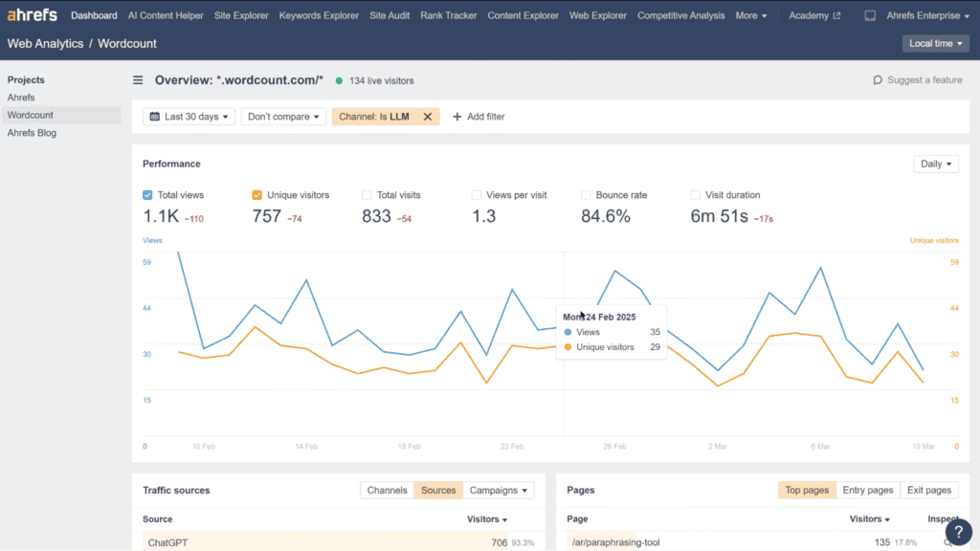Click the calendar icon in date range
This screenshot has width=980, height=551.
coord(155,117)
